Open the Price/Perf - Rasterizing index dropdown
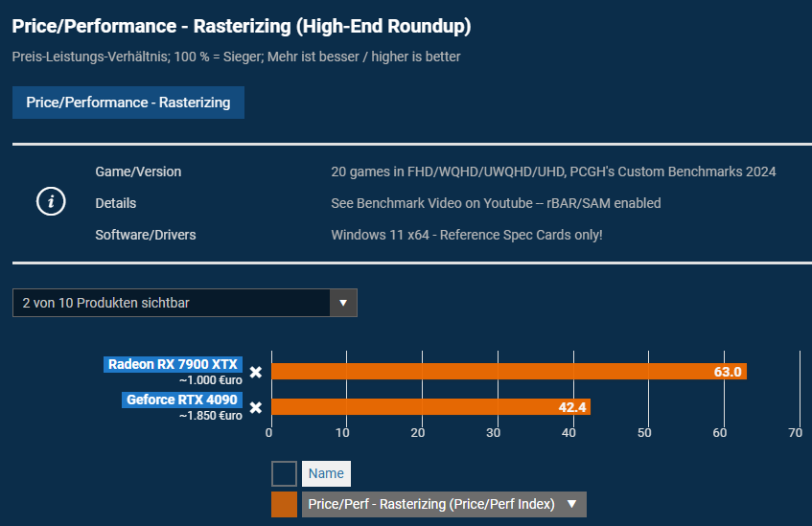This screenshot has height=526, width=812. coord(444,505)
